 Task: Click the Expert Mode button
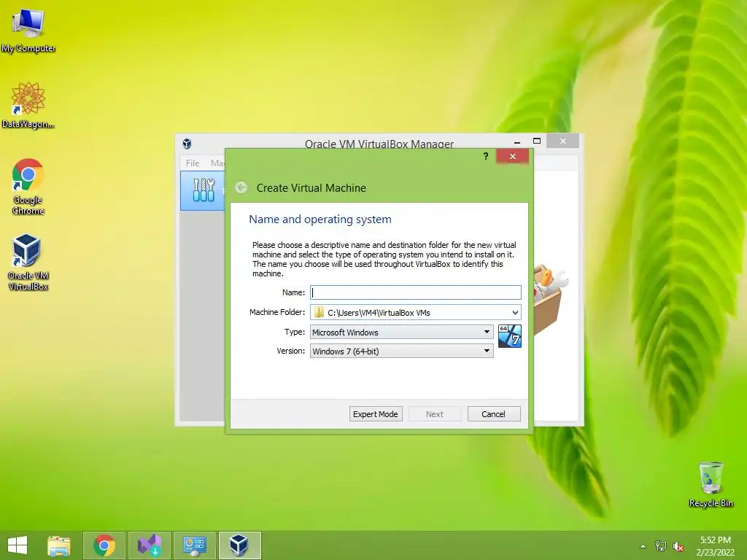[376, 414]
